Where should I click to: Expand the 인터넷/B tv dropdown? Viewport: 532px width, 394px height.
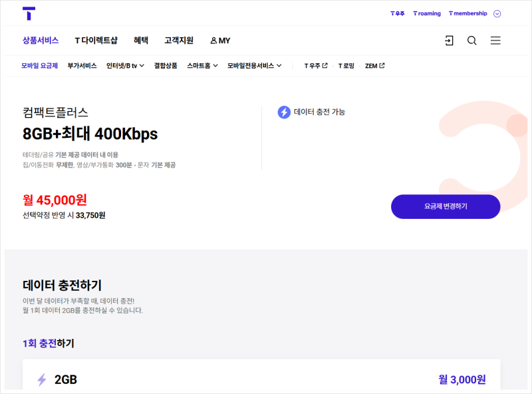coord(125,66)
